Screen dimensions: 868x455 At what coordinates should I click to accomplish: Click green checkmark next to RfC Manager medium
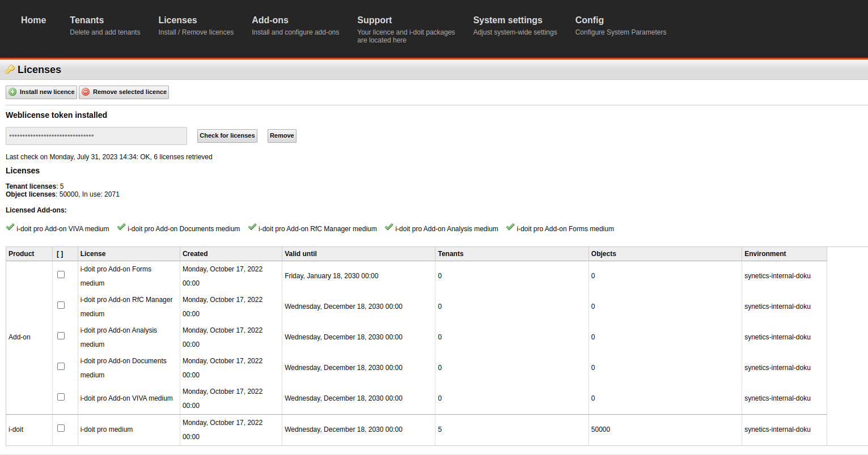tap(252, 227)
